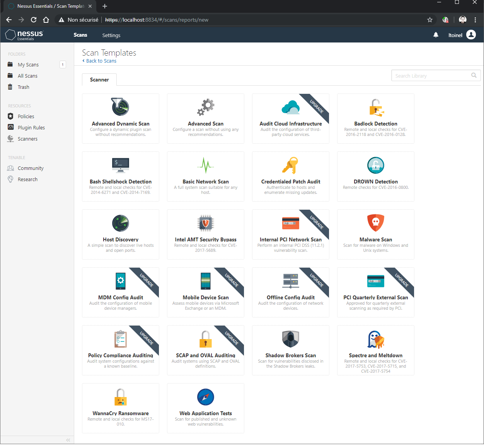
Task: Click the browser back arrow
Action: [x=9, y=20]
